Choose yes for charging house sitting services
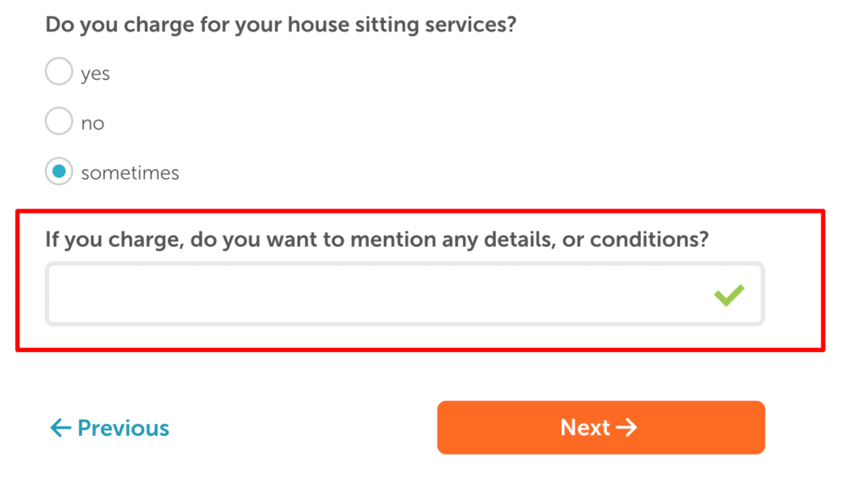This screenshot has height=491, width=868. [58, 71]
